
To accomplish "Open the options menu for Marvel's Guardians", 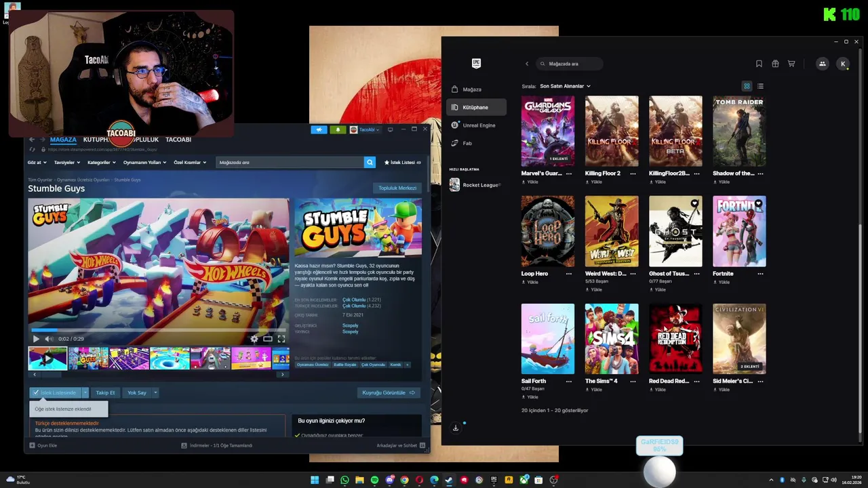I will pos(569,174).
